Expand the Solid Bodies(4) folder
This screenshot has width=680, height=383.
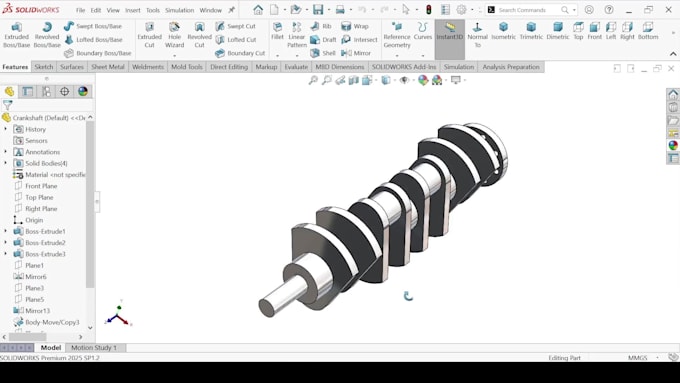(x=5, y=163)
